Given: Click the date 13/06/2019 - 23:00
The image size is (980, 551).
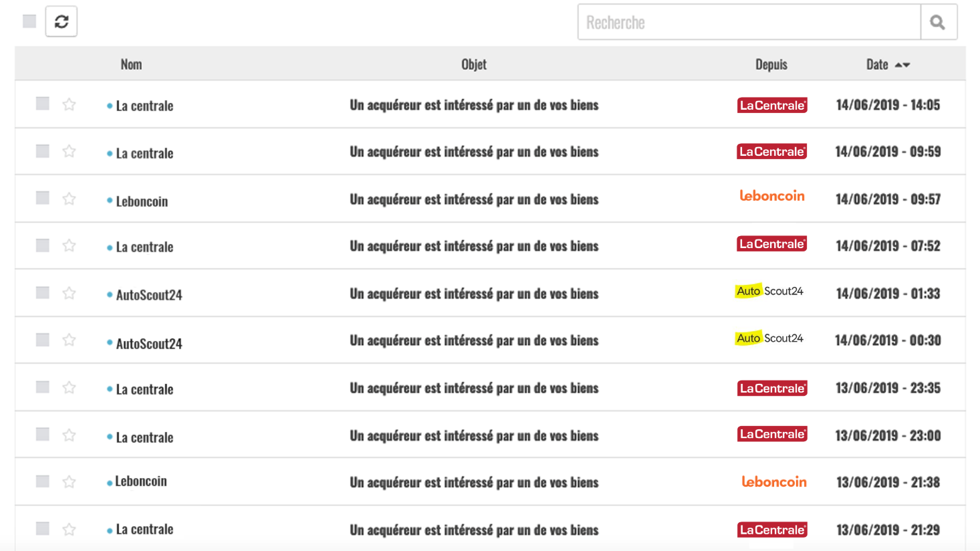Looking at the screenshot, I should click(888, 435).
